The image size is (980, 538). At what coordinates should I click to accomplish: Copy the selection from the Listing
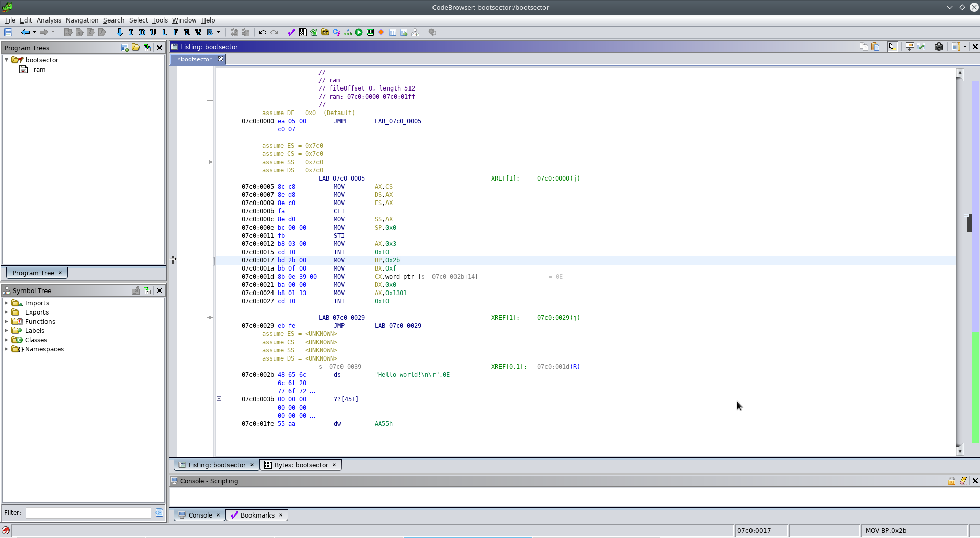click(863, 46)
